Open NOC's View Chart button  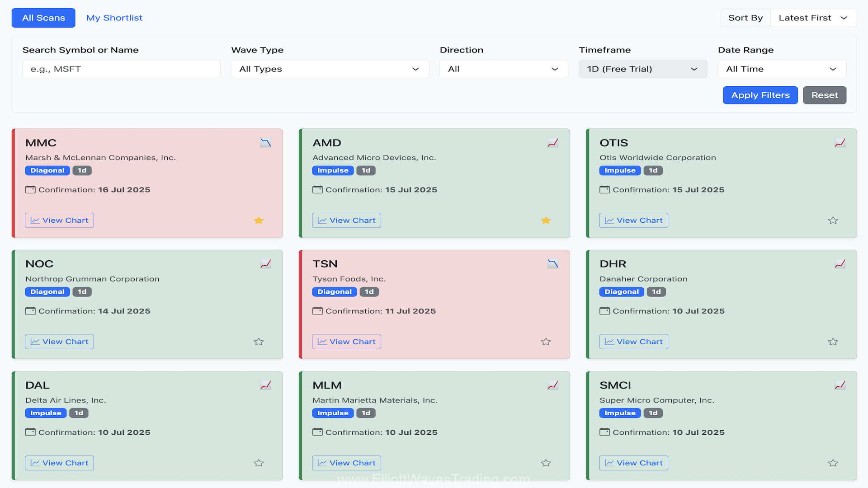click(59, 342)
